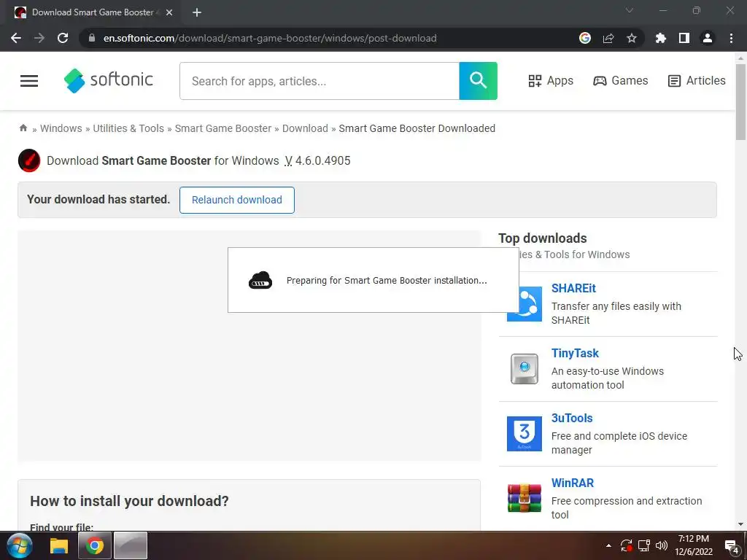The width and height of the screenshot is (747, 560).
Task: Open the Articles menu item
Action: pyautogui.click(x=697, y=80)
